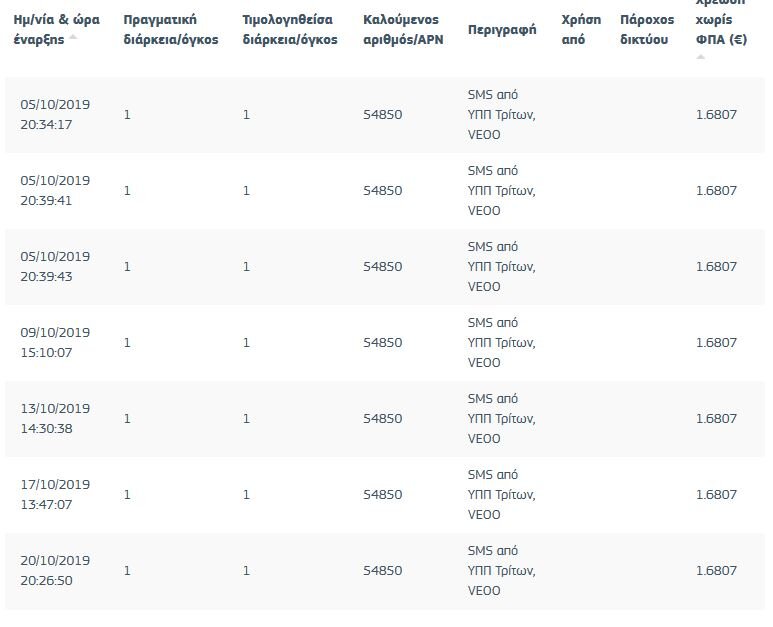Click the Καλούμενος αριθμός/APN column header
The height and width of the screenshot is (627, 773).
[x=403, y=30]
